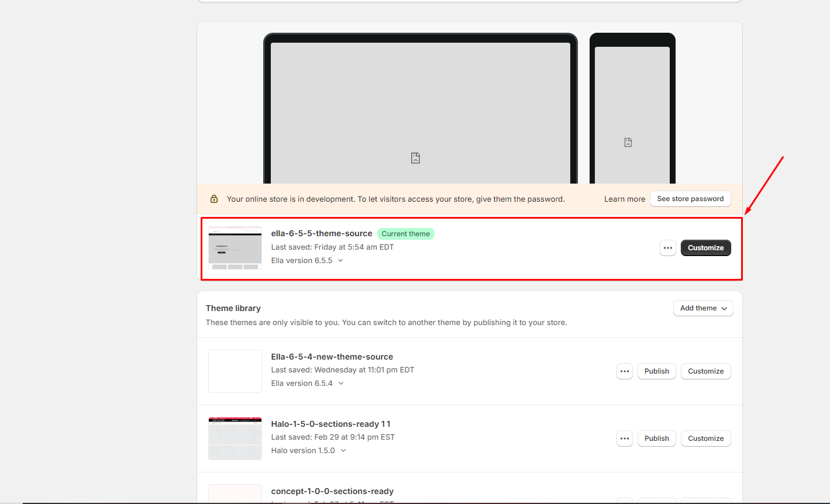Open more actions for Halo-1-5-0-sections-ready 11
Image resolution: width=830 pixels, height=504 pixels.
pyautogui.click(x=625, y=439)
